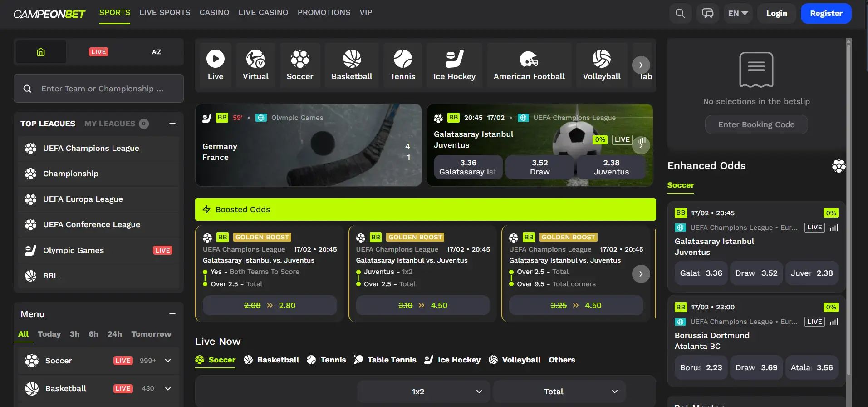Screen dimensions: 868x407
Task: Open the live chat support icon
Action: (708, 13)
